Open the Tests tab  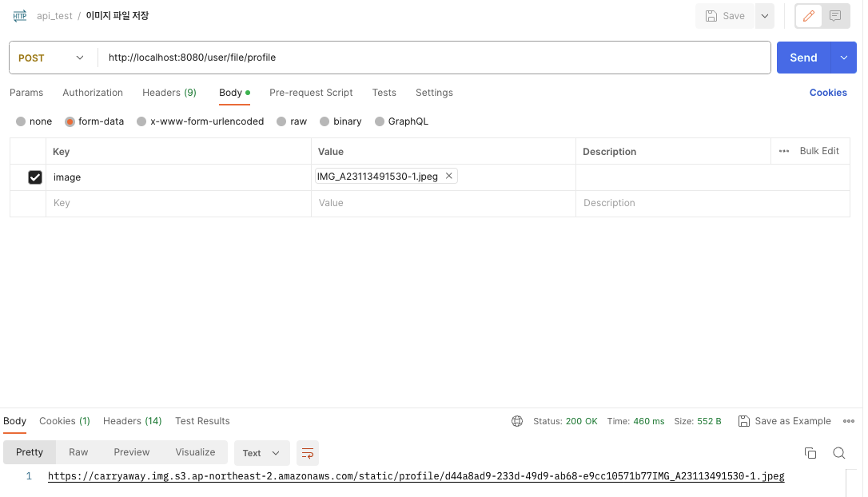tap(384, 93)
